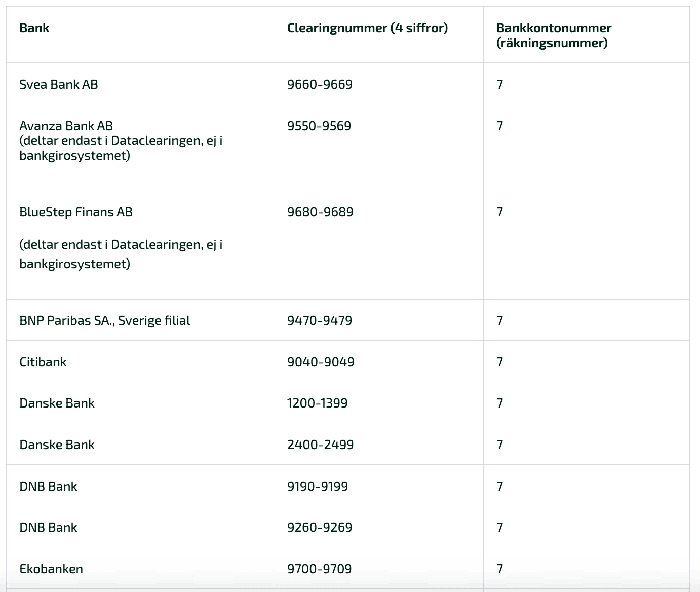
Task: Click 'BNP Paribas SA., Sverige filial'
Action: [105, 320]
